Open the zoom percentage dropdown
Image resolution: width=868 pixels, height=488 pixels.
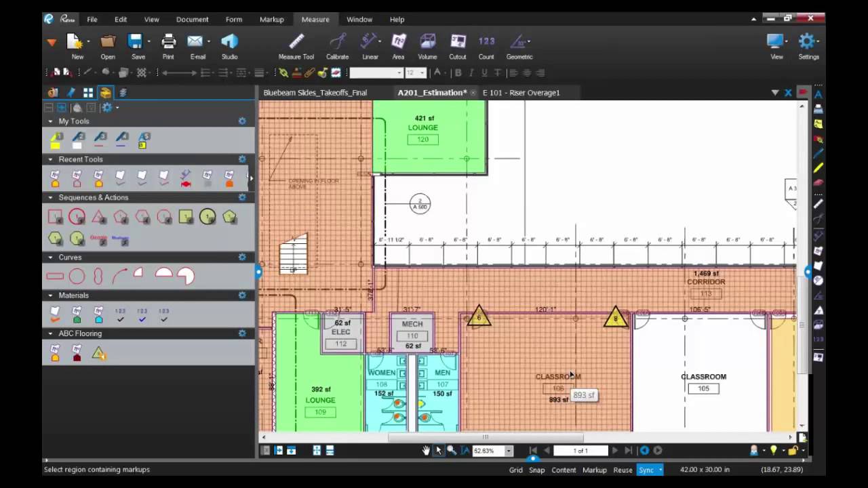pyautogui.click(x=509, y=451)
